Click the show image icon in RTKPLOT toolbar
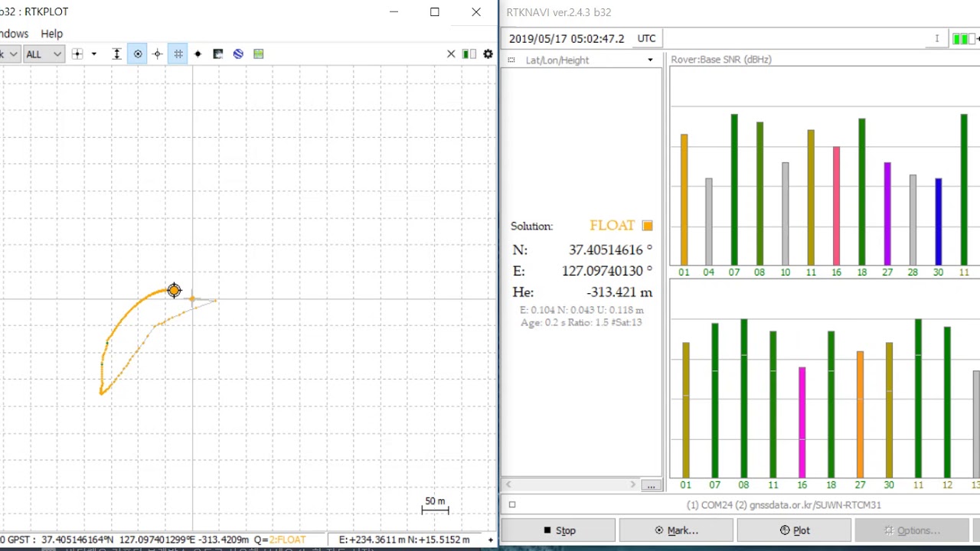This screenshot has height=551, width=980. point(218,54)
